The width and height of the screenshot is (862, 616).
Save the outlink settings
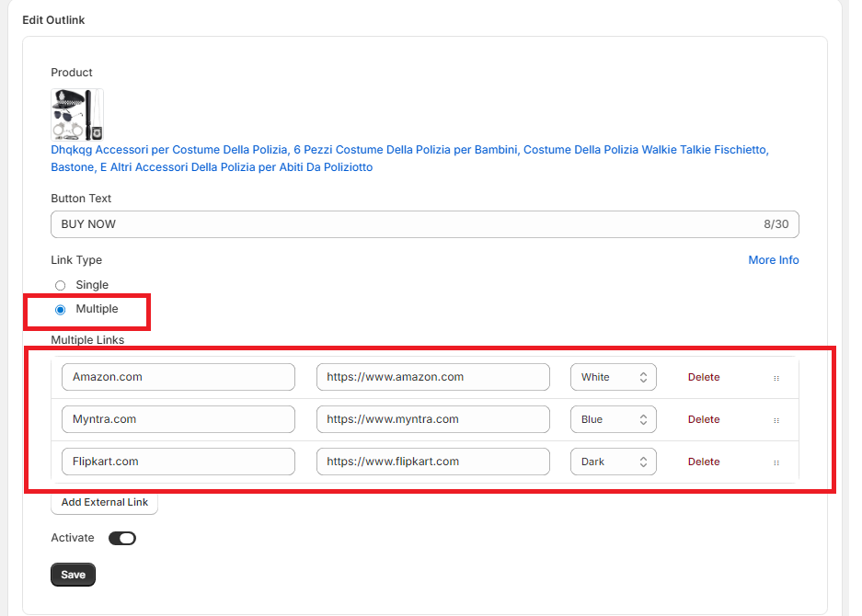coord(73,575)
